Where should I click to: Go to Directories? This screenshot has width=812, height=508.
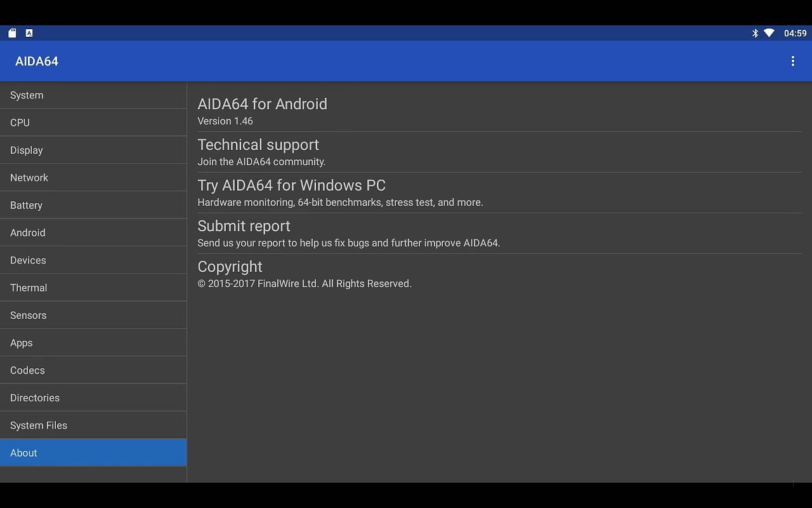93,398
